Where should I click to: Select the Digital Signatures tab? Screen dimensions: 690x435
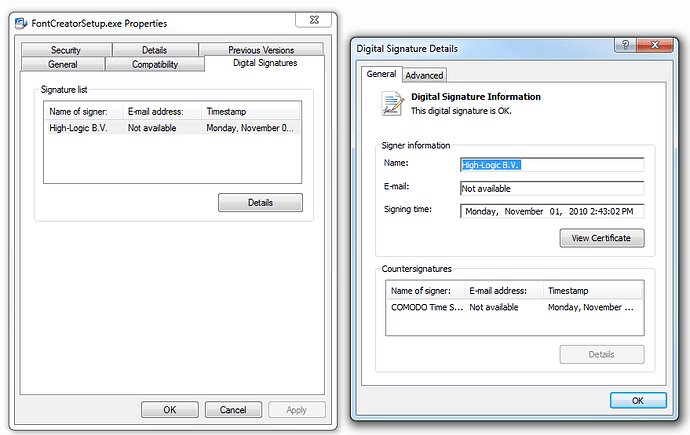pyautogui.click(x=265, y=63)
